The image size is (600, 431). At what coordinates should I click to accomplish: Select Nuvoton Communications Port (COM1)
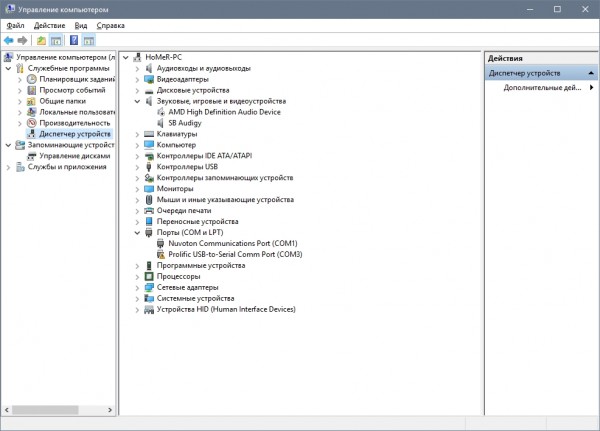pyautogui.click(x=234, y=243)
